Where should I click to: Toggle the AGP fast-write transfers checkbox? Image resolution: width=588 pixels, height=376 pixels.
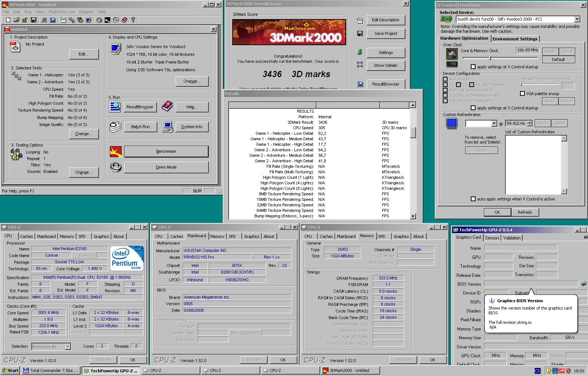pyautogui.click(x=445, y=90)
